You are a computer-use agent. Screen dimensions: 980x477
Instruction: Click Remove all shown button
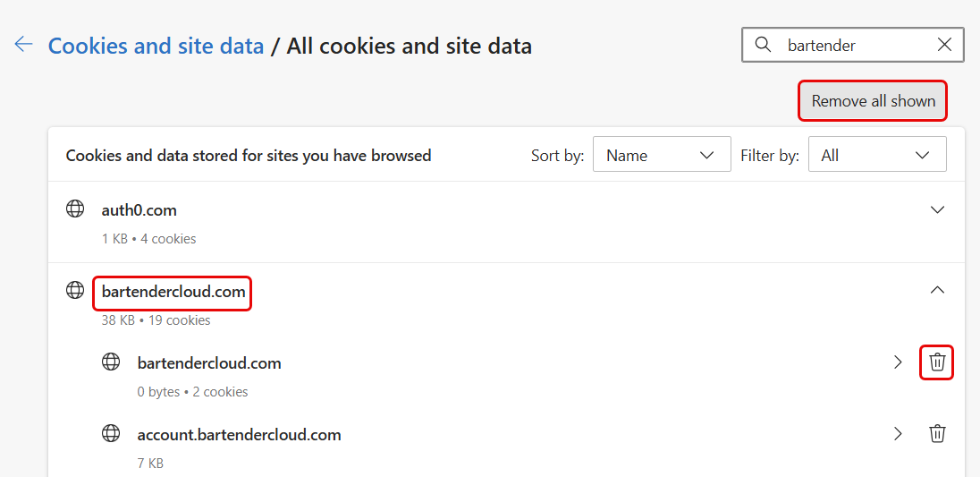click(x=873, y=100)
